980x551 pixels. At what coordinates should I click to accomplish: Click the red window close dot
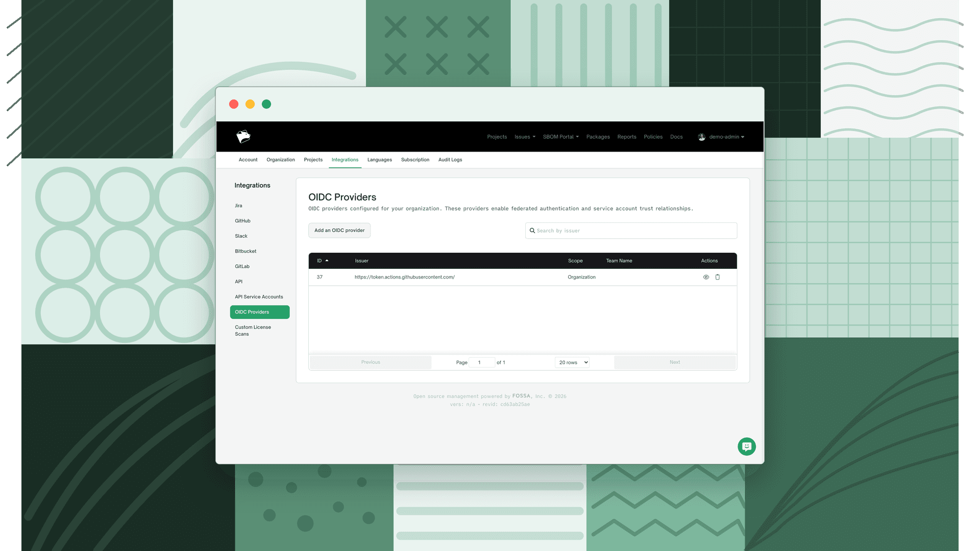(x=234, y=104)
